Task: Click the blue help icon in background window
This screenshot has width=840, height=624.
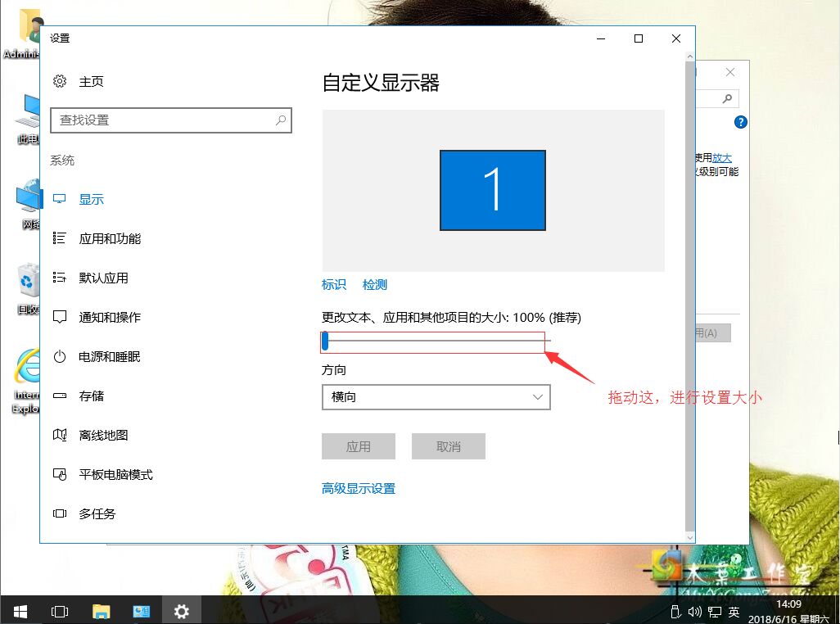Action: pyautogui.click(x=740, y=122)
